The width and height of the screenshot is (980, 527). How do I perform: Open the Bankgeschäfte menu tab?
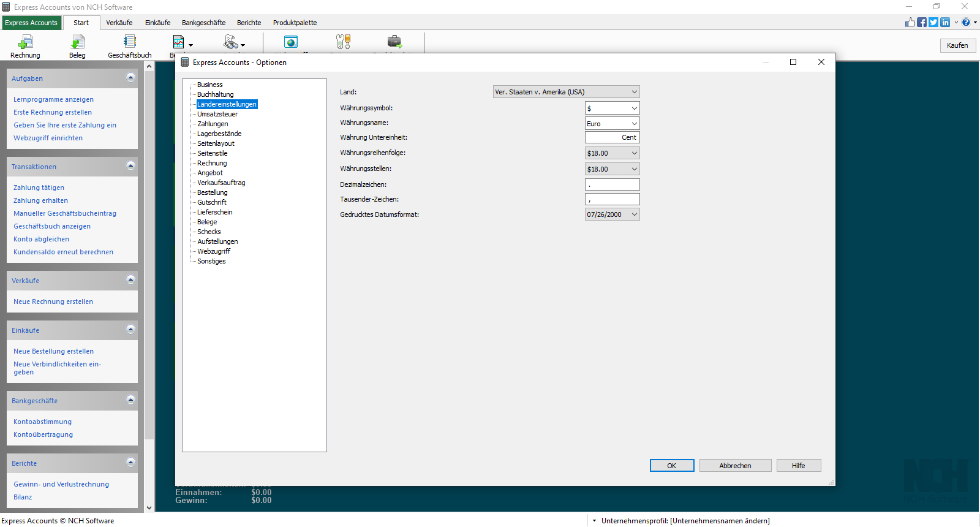click(x=204, y=23)
